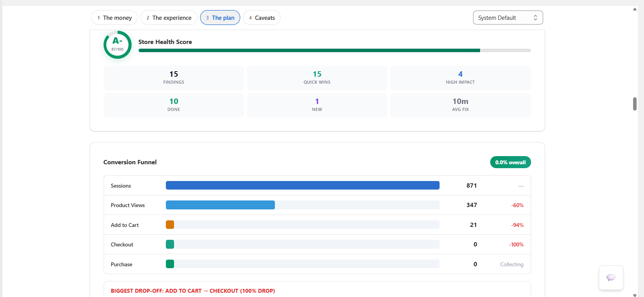This screenshot has height=297, width=644.
Task: Click the Purchase green bar
Action: pyautogui.click(x=170, y=264)
